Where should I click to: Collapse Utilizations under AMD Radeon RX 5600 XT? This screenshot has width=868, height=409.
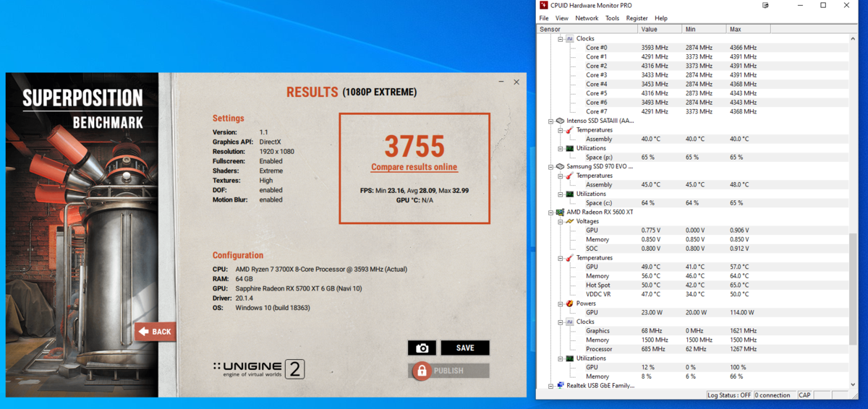561,358
